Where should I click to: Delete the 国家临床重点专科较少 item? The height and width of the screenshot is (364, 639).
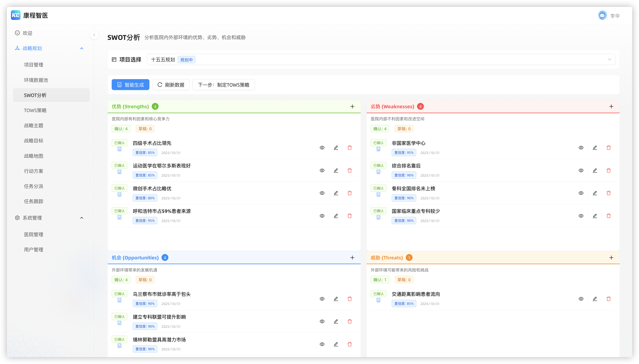click(609, 216)
